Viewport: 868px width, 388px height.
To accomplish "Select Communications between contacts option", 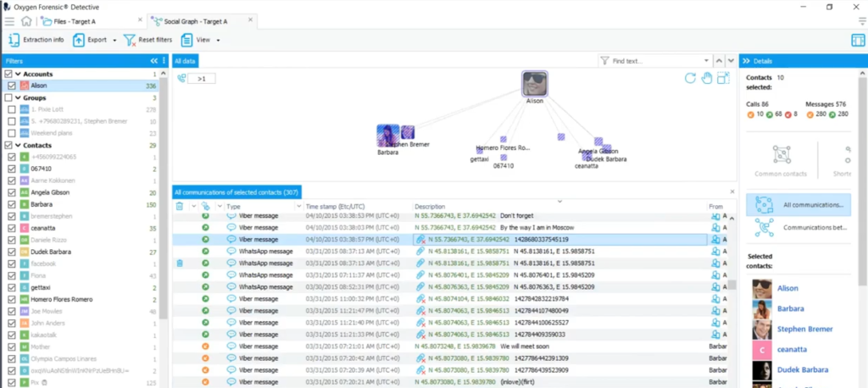I will coord(798,228).
